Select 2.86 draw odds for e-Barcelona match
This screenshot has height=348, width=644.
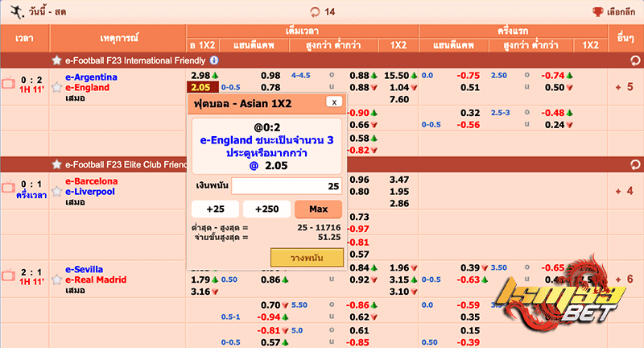(399, 203)
